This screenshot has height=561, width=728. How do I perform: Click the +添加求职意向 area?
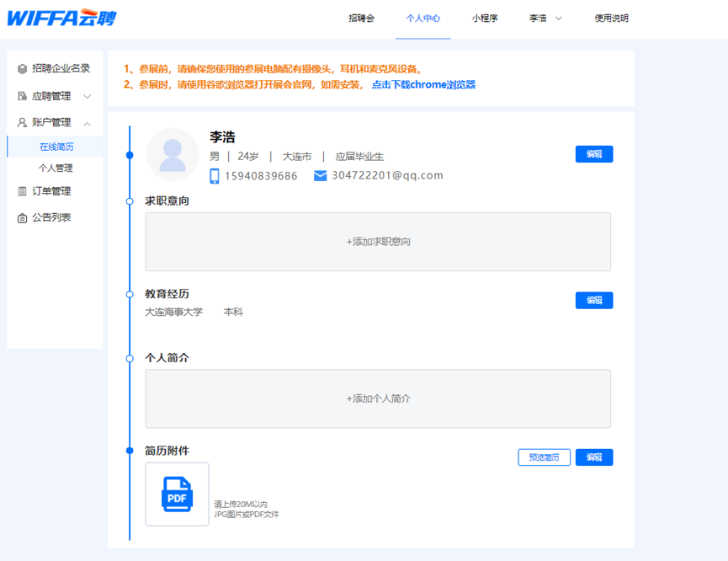[378, 242]
